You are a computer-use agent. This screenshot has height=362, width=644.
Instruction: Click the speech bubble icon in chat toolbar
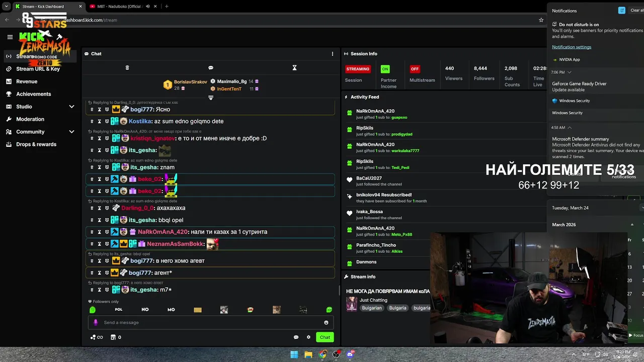coord(211,68)
